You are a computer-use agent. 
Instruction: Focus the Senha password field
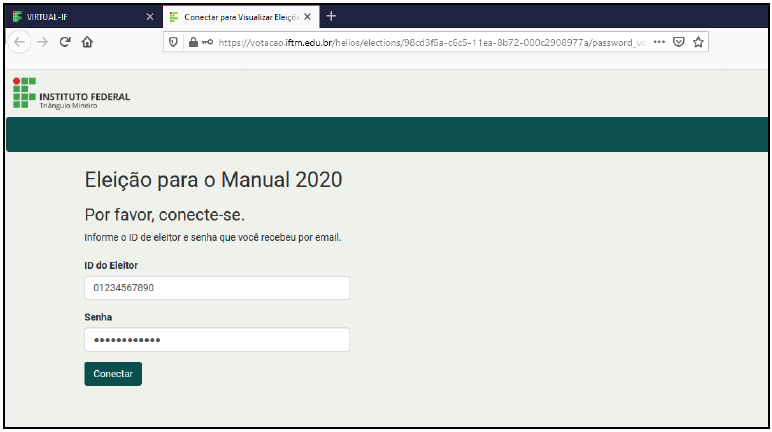pos(217,339)
